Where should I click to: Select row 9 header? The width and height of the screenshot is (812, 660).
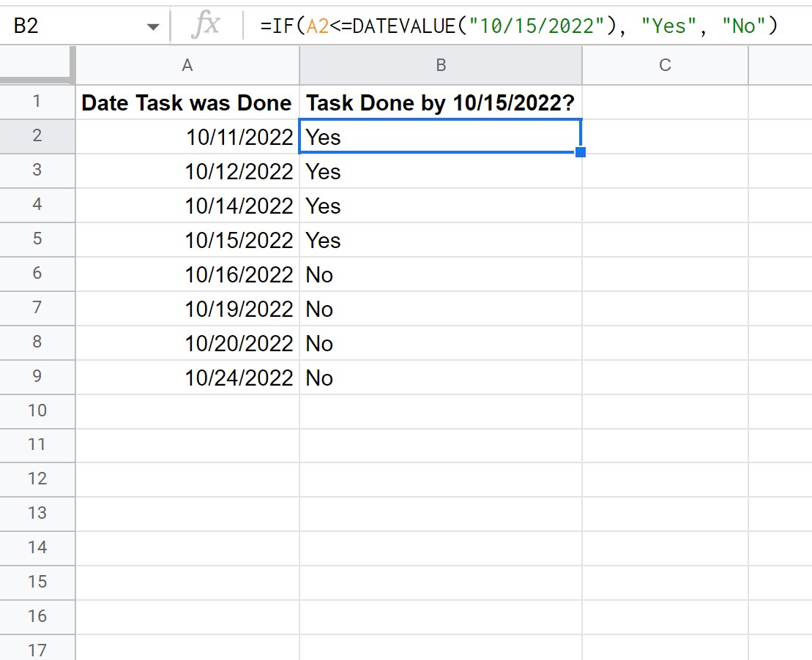pos(37,376)
